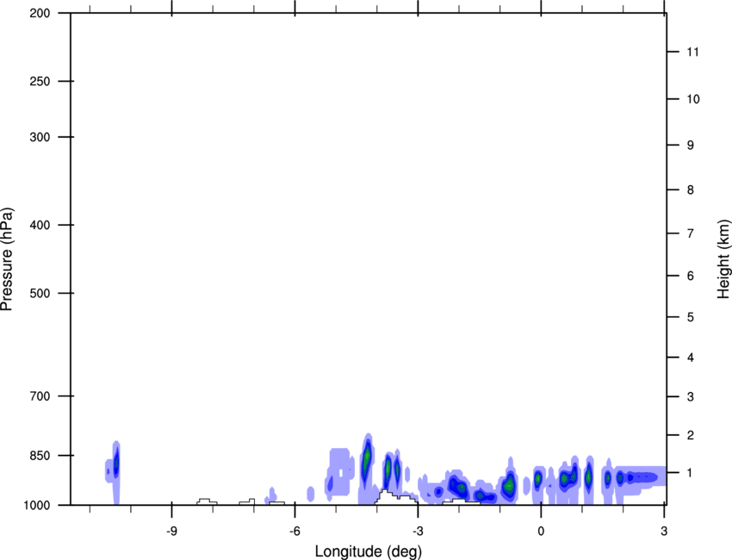
Task: Pick the 3 km height label
Action: pos(691,397)
